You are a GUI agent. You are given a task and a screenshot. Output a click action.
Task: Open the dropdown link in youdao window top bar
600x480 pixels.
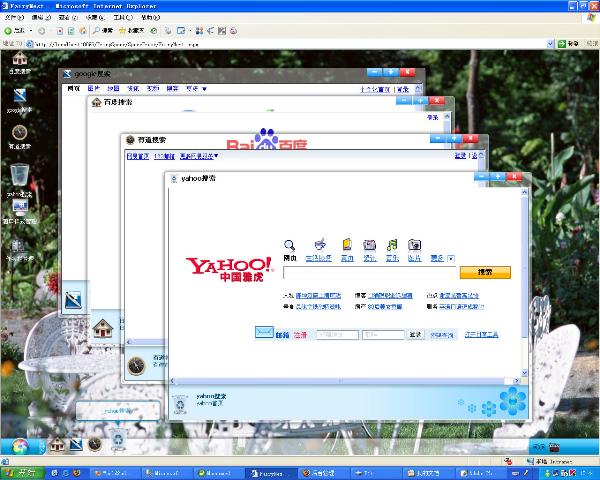[x=199, y=156]
